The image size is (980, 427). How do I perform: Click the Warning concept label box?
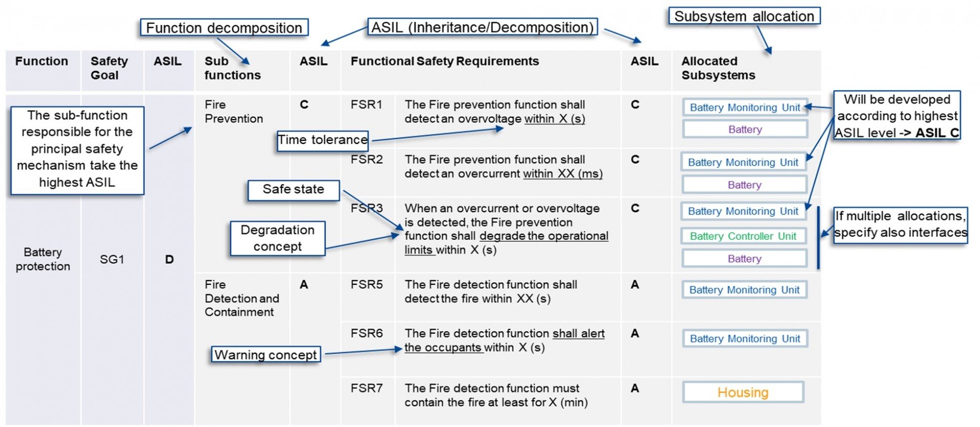(x=266, y=355)
